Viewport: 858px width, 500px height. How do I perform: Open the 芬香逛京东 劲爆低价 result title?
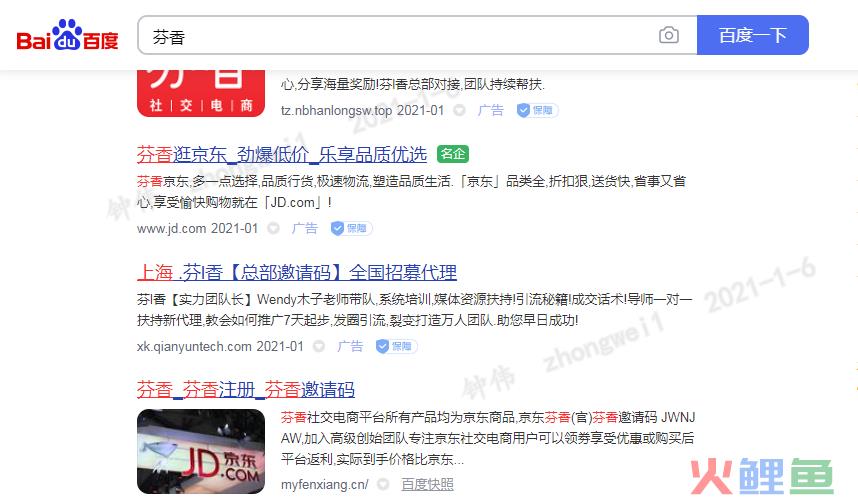click(282, 154)
